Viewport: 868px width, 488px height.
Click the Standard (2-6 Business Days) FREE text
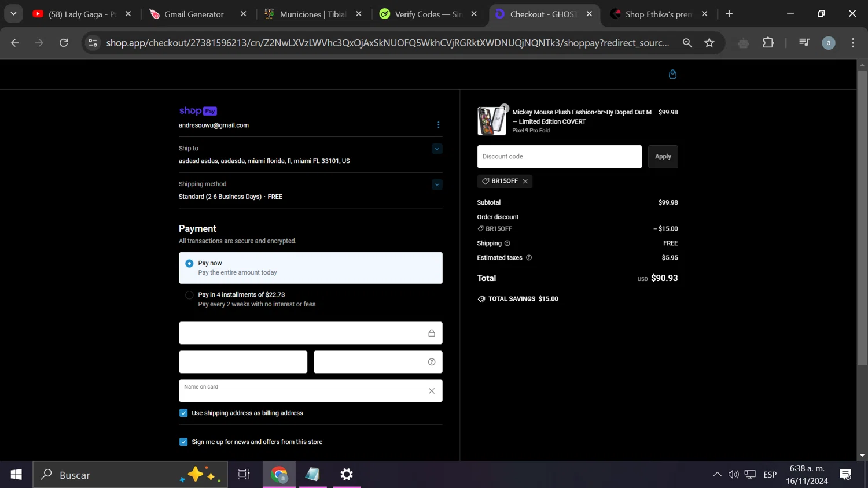coord(230,197)
